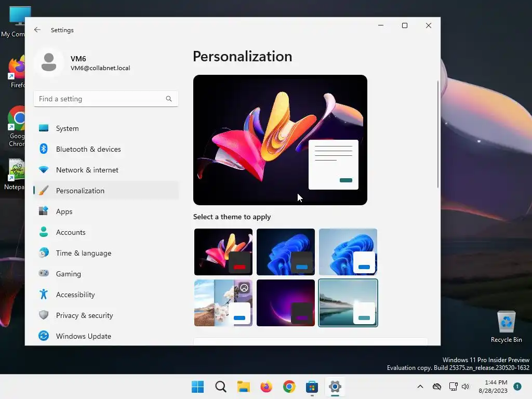Apply the dark blue Windows bloom theme

pos(286,252)
